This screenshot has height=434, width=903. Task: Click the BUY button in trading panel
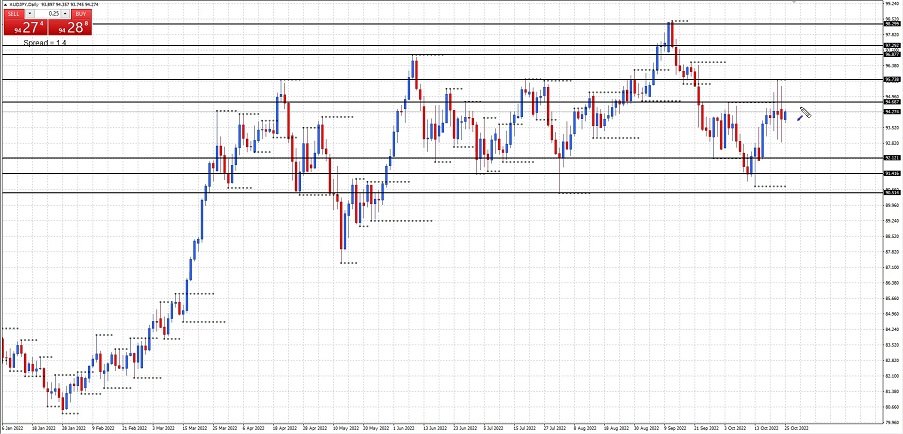click(x=79, y=13)
